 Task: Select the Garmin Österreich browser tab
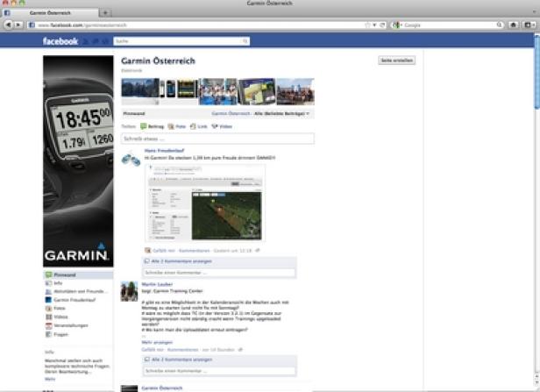tap(50, 13)
